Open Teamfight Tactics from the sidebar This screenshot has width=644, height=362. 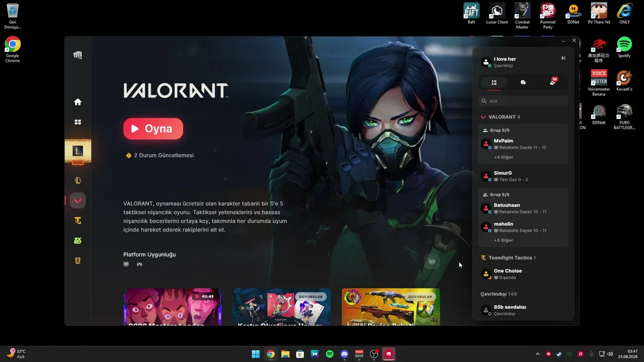click(x=77, y=221)
